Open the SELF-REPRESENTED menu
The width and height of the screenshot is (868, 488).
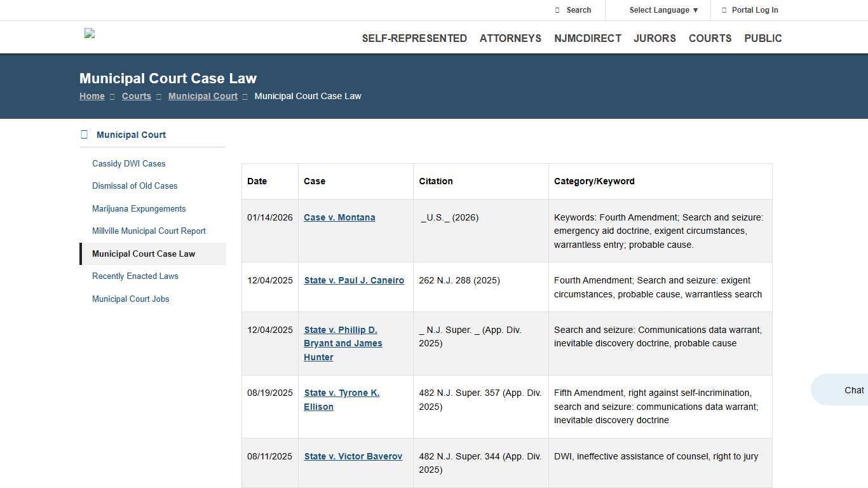414,38
